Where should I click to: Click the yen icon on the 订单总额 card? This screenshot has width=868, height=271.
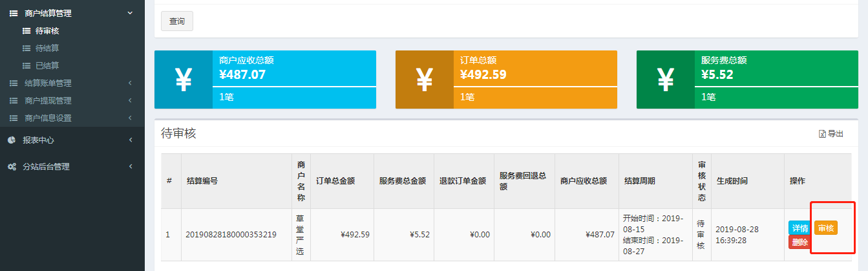coord(425,80)
